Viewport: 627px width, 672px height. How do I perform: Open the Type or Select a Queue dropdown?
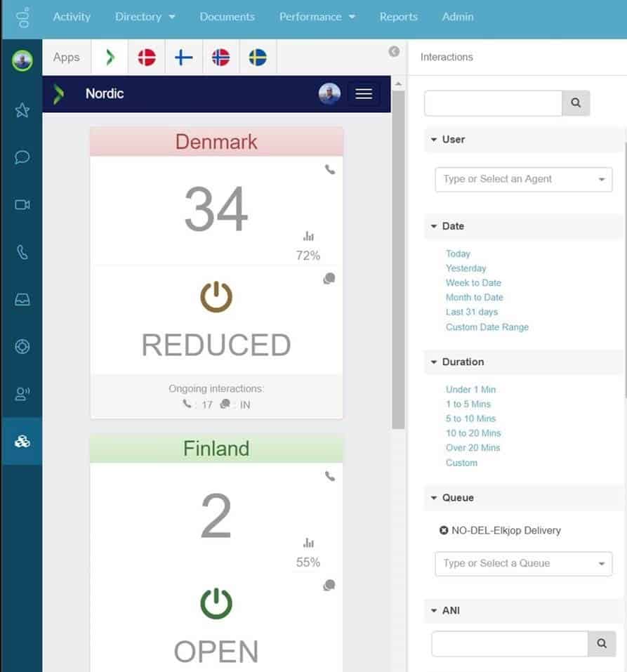click(x=522, y=563)
